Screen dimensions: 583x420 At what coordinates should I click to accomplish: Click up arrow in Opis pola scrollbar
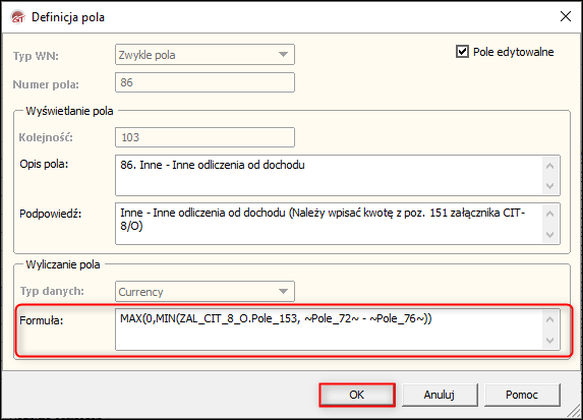click(550, 166)
